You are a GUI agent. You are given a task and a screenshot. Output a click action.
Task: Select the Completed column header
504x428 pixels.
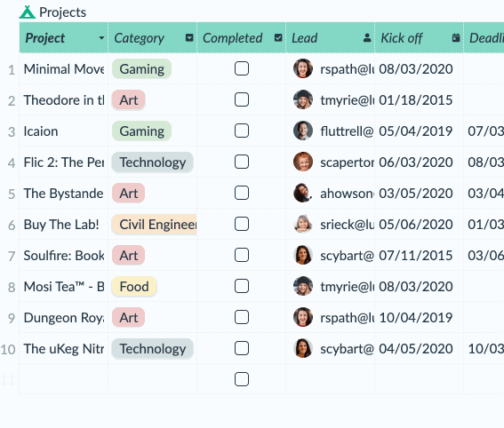point(241,37)
